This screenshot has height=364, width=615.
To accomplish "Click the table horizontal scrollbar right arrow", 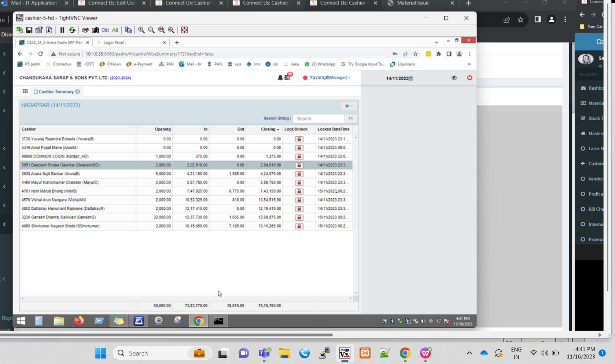I will tap(350, 298).
